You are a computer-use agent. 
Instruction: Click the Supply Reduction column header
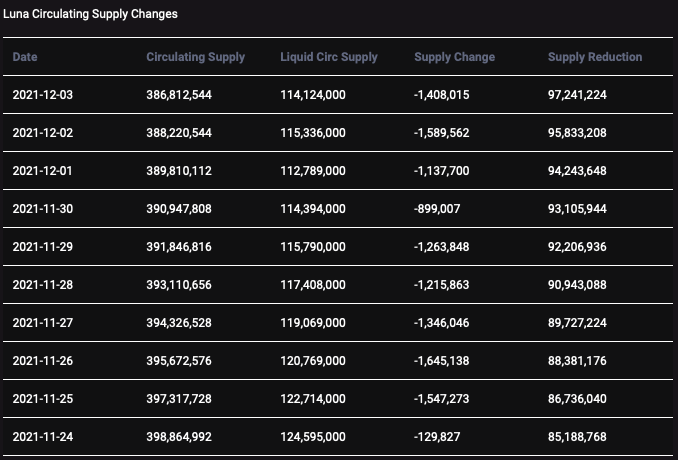tap(595, 57)
